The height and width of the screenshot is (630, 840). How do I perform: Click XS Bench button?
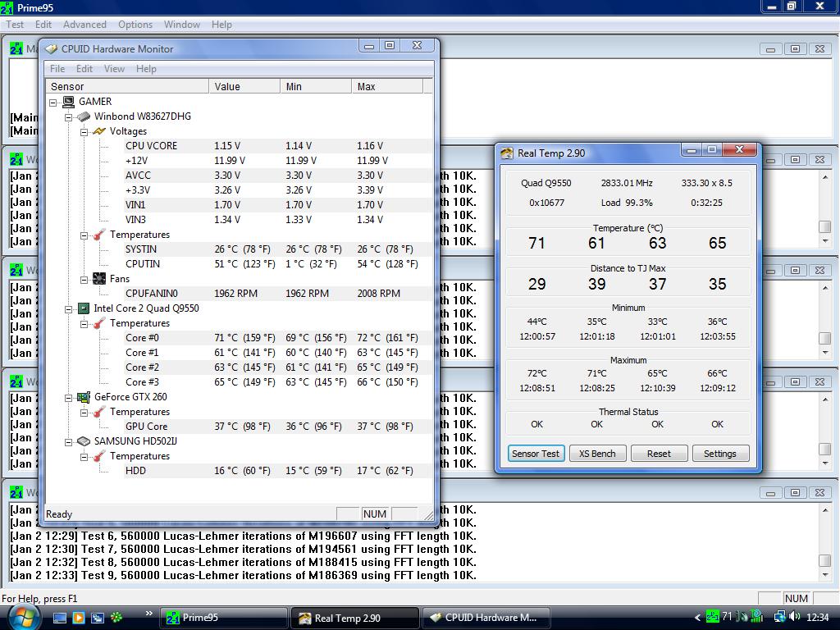(x=597, y=454)
